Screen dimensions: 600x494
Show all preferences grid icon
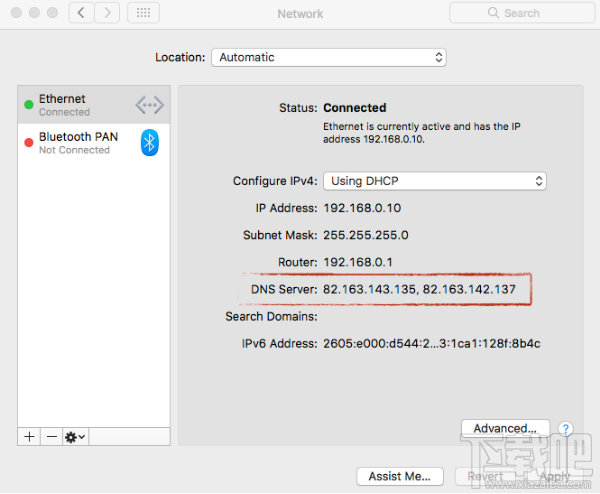(143, 14)
